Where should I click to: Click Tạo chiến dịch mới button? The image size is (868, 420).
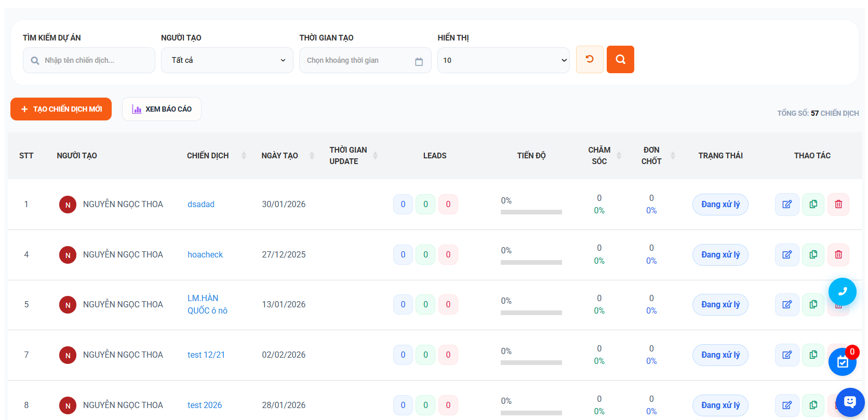coord(61,109)
